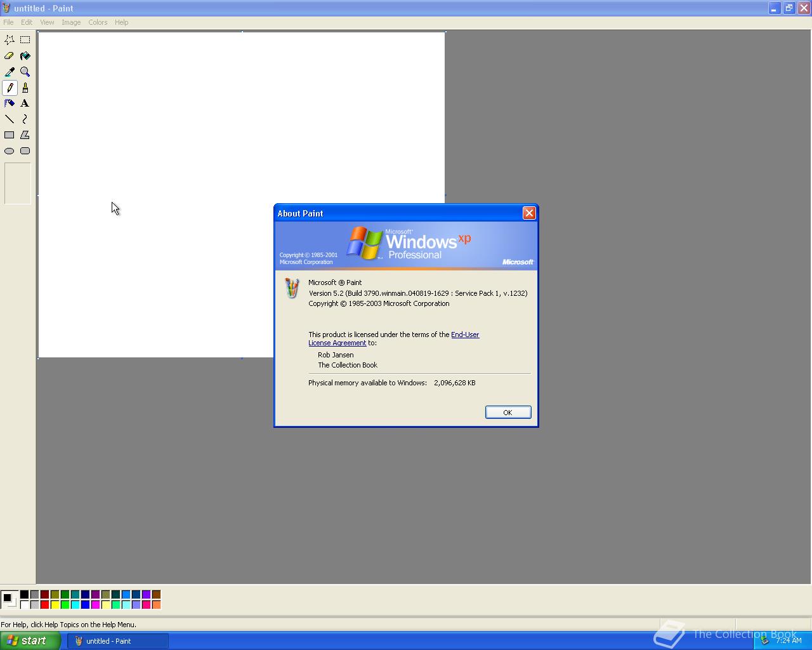Pick the Rectangle shape tool
This screenshot has height=650, width=812.
tap(10, 135)
